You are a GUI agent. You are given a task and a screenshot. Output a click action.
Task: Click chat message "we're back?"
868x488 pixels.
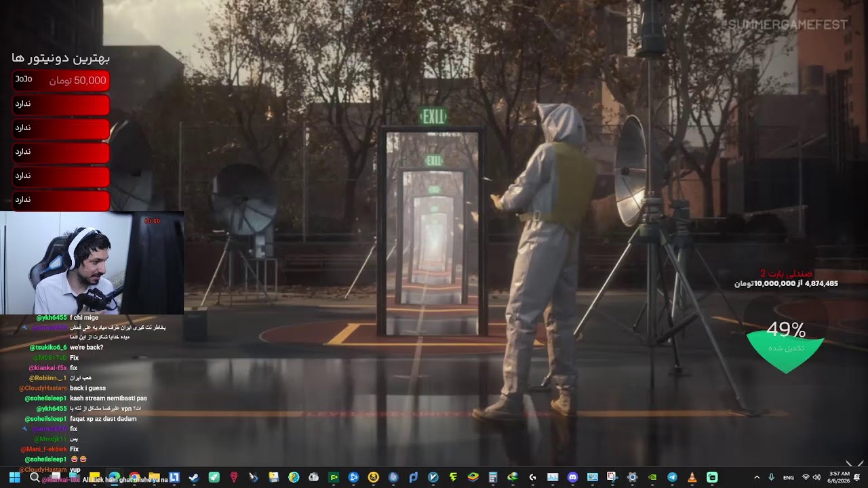86,348
